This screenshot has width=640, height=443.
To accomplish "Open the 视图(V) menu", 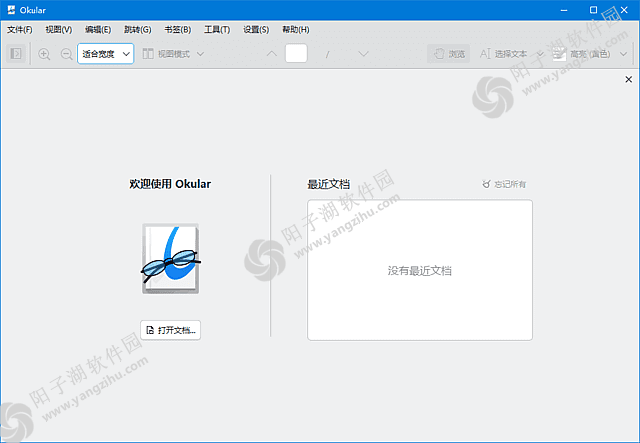I will (59, 30).
